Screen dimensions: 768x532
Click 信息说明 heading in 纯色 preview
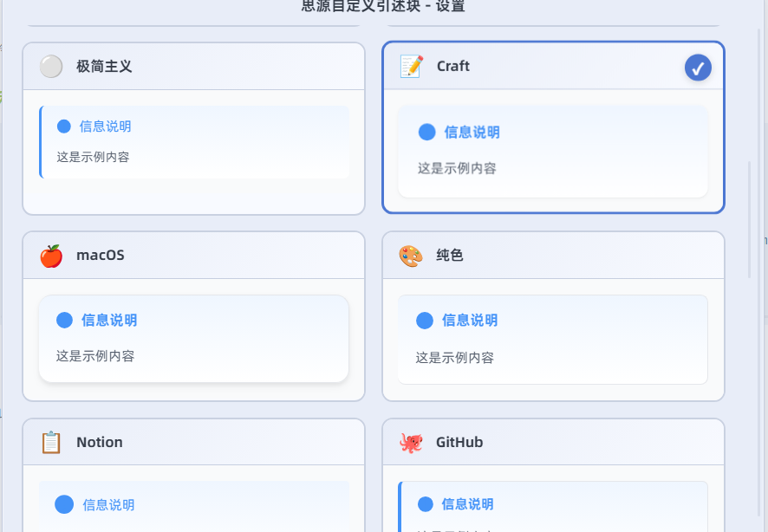pos(470,321)
